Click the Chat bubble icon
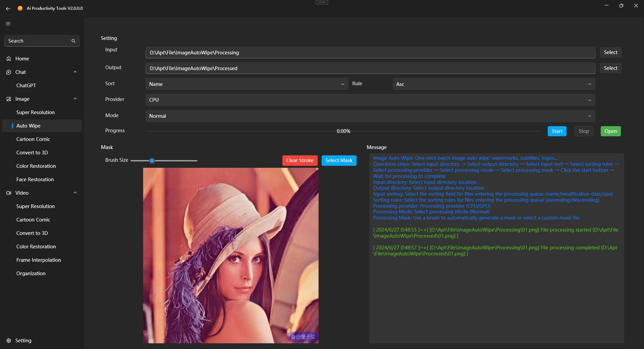 coord(9,72)
